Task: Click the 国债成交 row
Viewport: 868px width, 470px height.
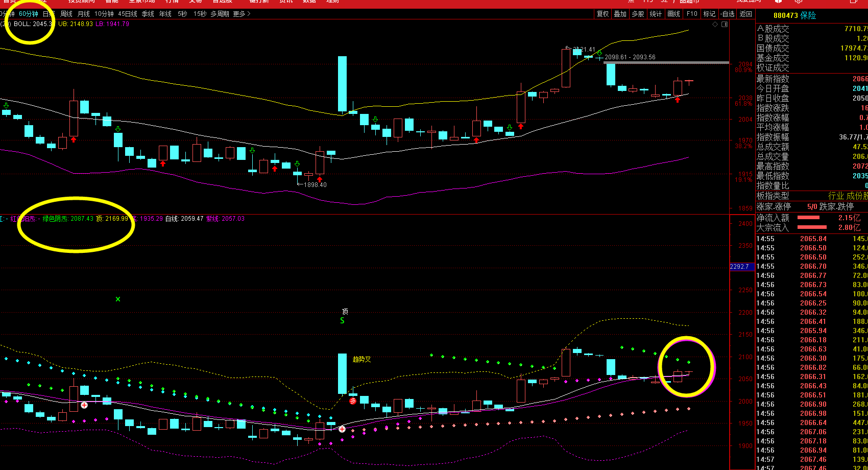Action: pyautogui.click(x=812, y=48)
